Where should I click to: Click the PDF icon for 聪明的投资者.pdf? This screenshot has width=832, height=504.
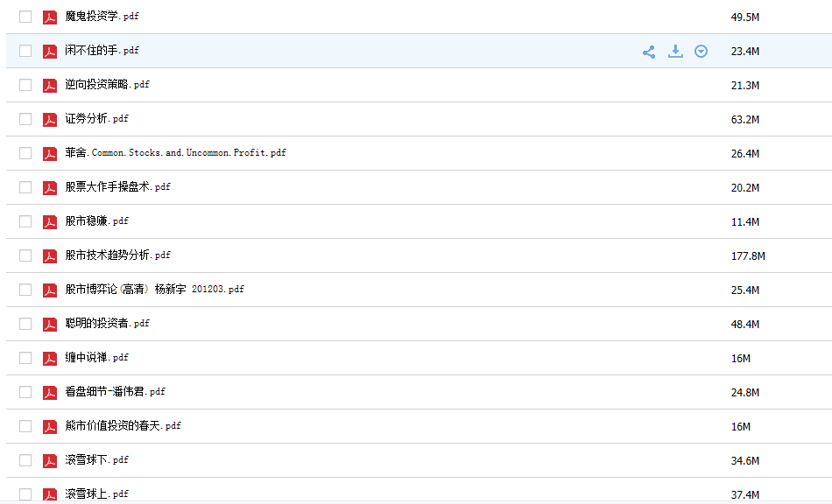[x=50, y=324]
